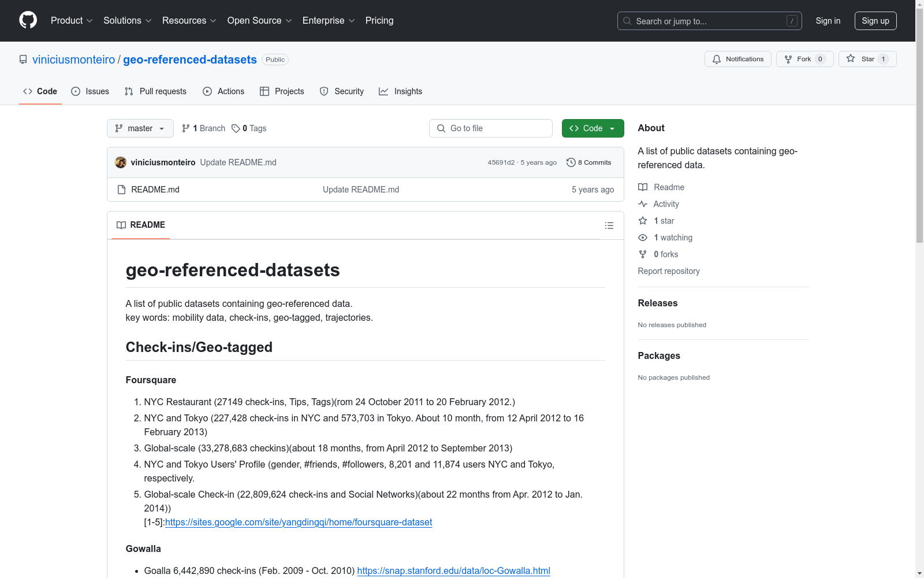Viewport: 924px width, 578px height.
Task: Expand the Open Source menu
Action: coord(260,21)
